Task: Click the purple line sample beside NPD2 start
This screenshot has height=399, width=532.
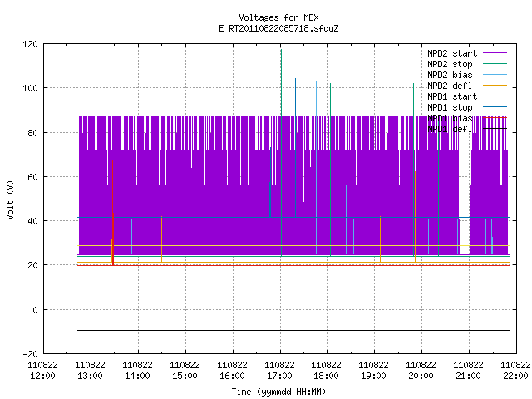Action: point(495,53)
